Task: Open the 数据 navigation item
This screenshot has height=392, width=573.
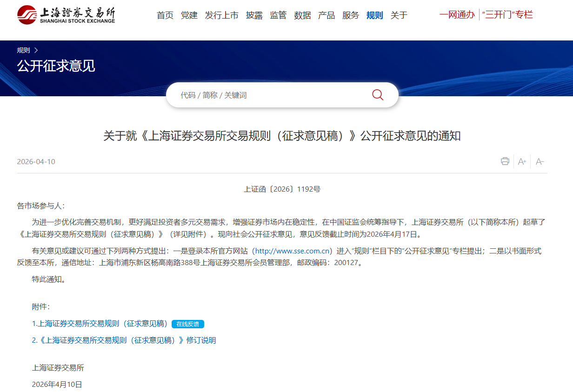Action: point(302,15)
